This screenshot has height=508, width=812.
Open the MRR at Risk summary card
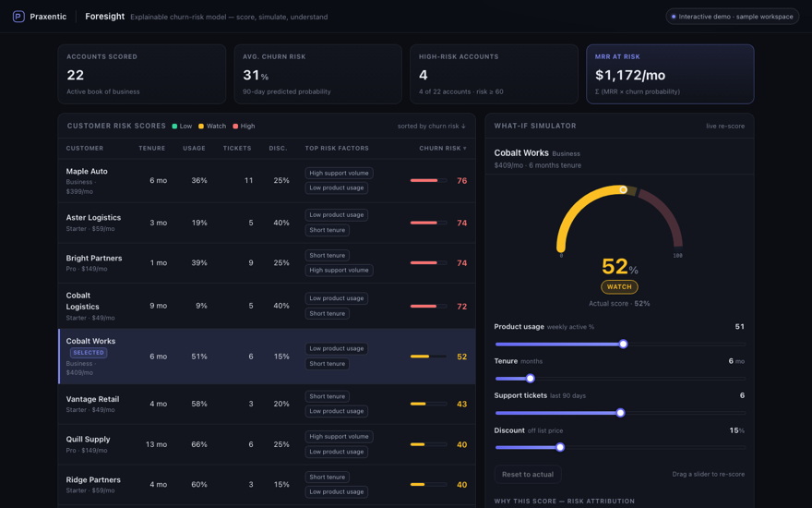(670, 74)
